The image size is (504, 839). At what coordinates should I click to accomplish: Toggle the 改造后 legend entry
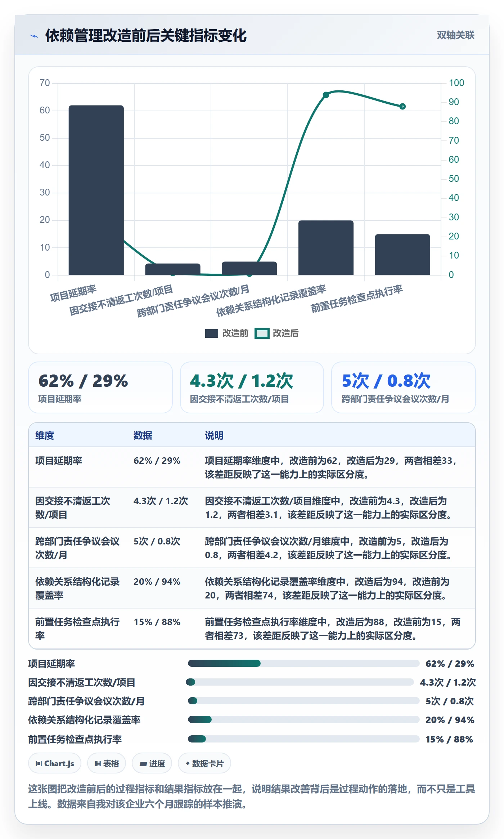277,333
